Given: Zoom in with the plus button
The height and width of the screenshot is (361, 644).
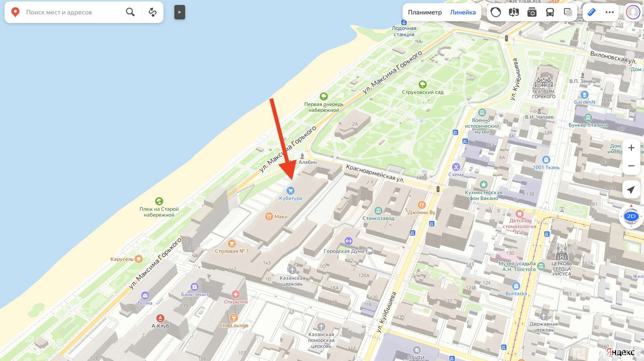Looking at the screenshot, I should [631, 148].
